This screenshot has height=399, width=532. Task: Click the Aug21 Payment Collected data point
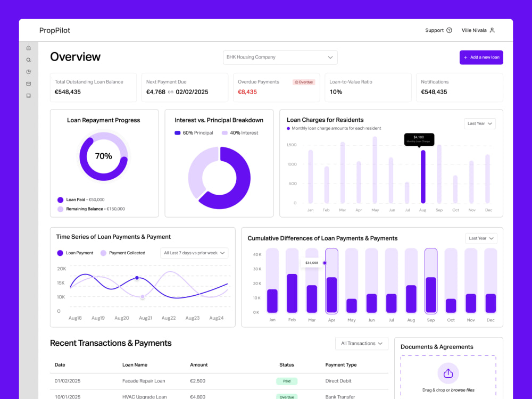click(x=143, y=297)
